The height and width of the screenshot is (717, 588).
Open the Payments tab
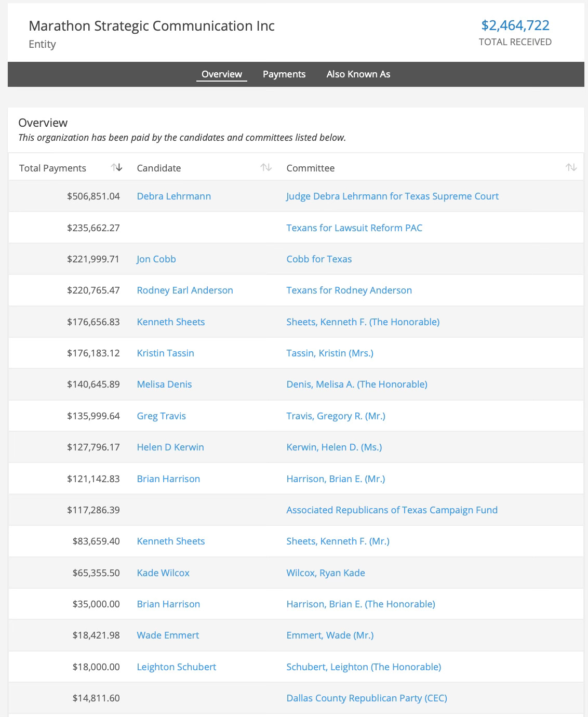(284, 74)
